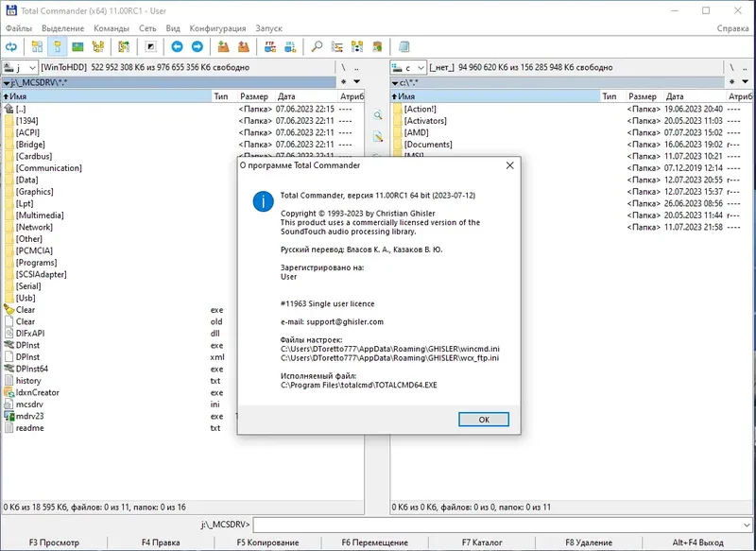The image size is (756, 551).
Task: Click the Refresh (reread source) toolbar icon
Action: click(11, 46)
